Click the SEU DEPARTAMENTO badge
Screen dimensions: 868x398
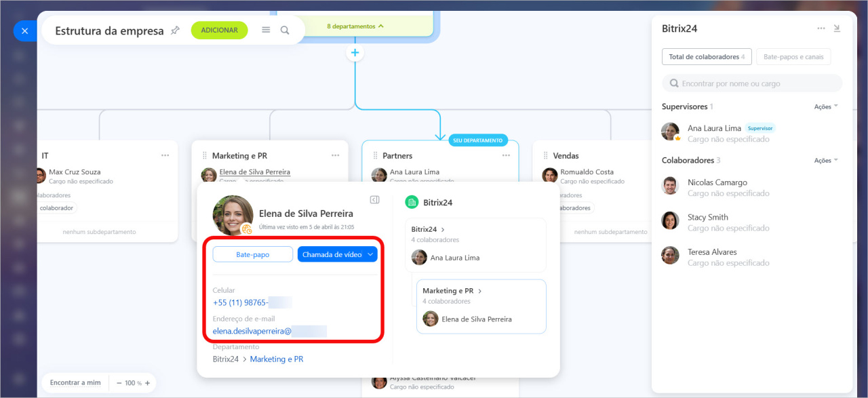pyautogui.click(x=478, y=140)
